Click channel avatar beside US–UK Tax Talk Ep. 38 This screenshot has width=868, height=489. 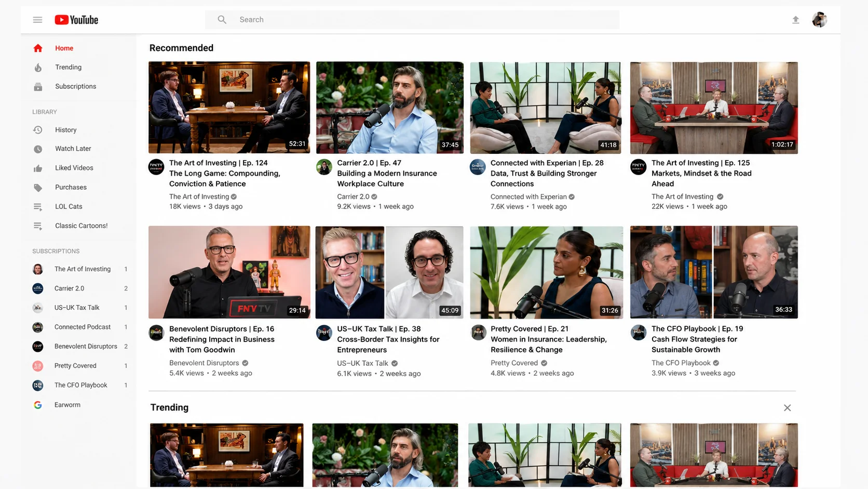(x=324, y=333)
